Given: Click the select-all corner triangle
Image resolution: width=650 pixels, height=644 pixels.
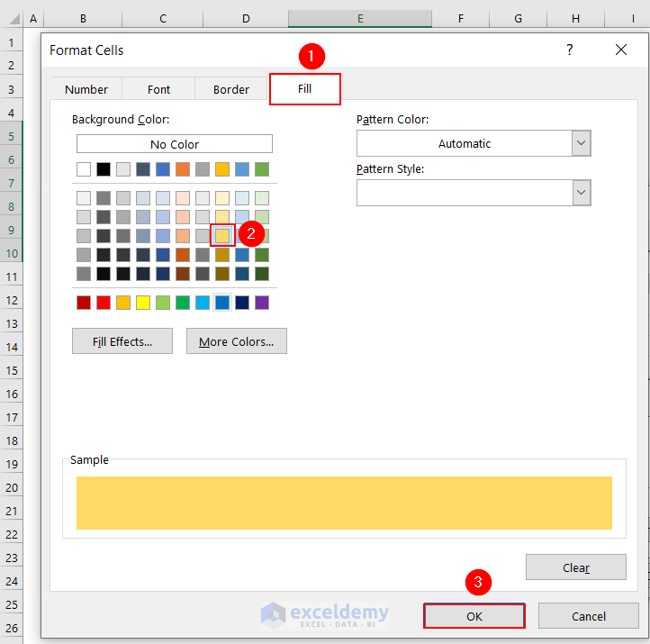Looking at the screenshot, I should (14, 19).
